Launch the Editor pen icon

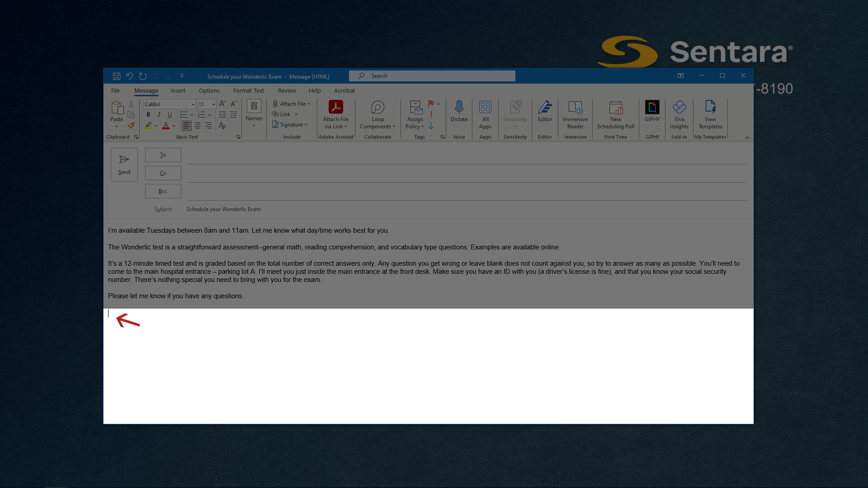coord(545,107)
